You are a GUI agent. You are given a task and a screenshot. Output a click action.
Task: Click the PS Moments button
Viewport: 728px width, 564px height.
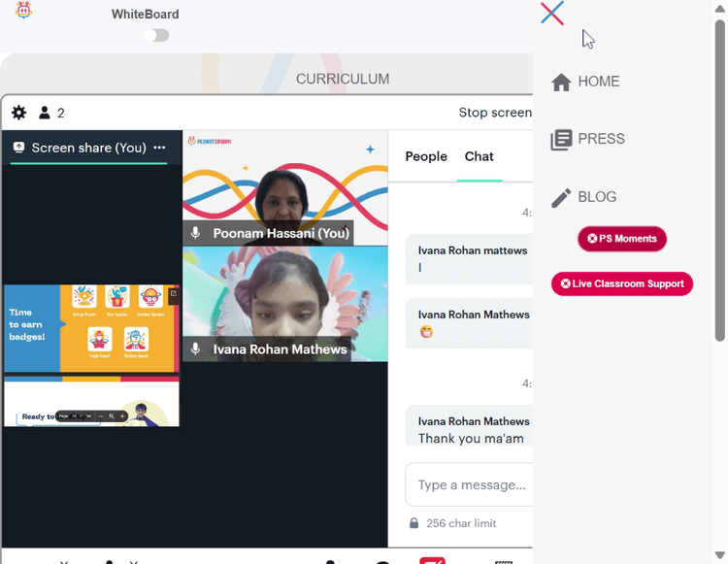pos(622,239)
